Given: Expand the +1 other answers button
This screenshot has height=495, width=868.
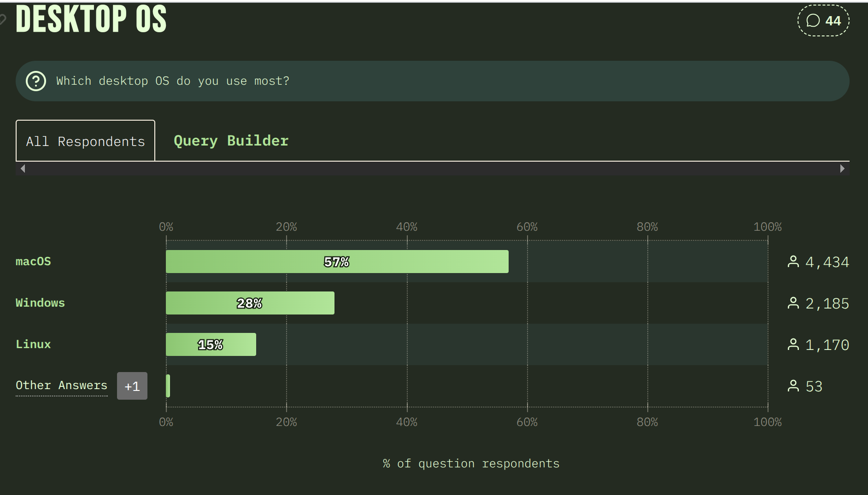Looking at the screenshot, I should click(132, 386).
